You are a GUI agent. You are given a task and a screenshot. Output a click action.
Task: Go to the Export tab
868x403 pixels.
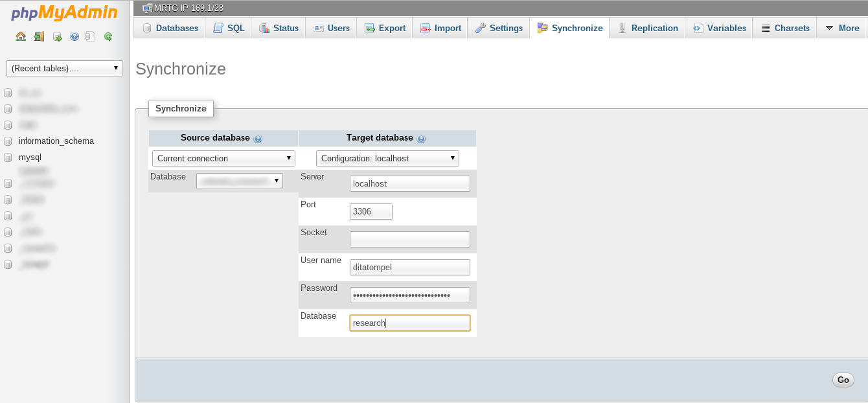pyautogui.click(x=385, y=28)
